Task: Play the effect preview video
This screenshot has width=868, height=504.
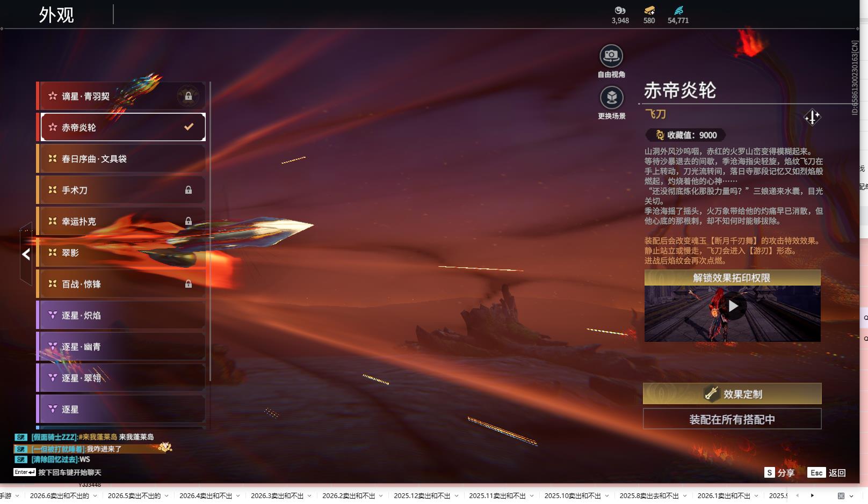Action: pyautogui.click(x=733, y=306)
